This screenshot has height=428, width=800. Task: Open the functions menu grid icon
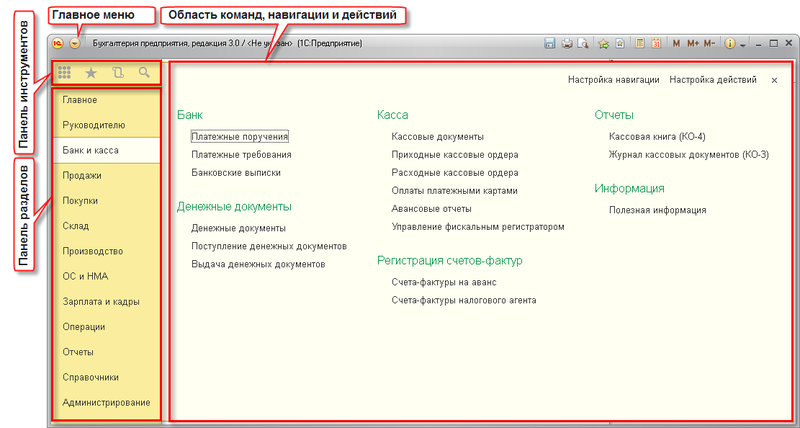click(x=65, y=73)
